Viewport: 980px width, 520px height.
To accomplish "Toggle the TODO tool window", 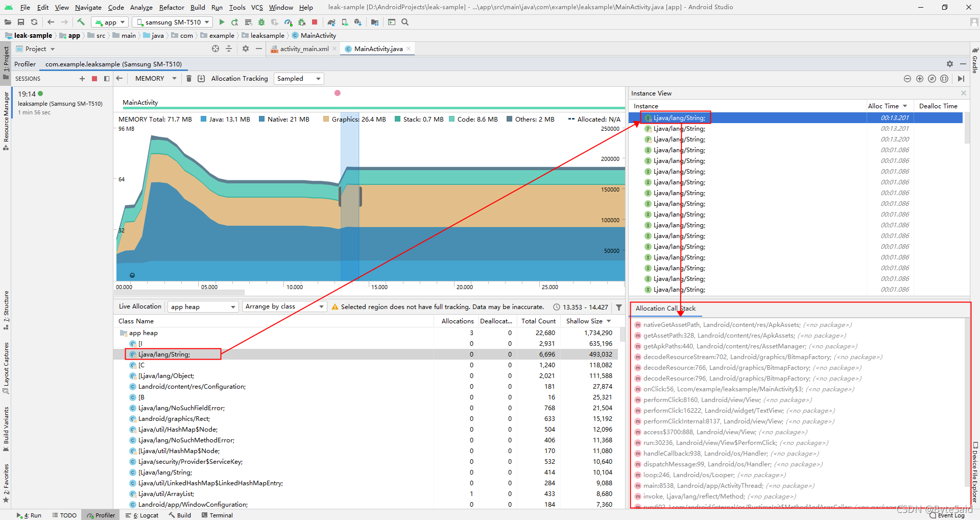I will [64, 515].
